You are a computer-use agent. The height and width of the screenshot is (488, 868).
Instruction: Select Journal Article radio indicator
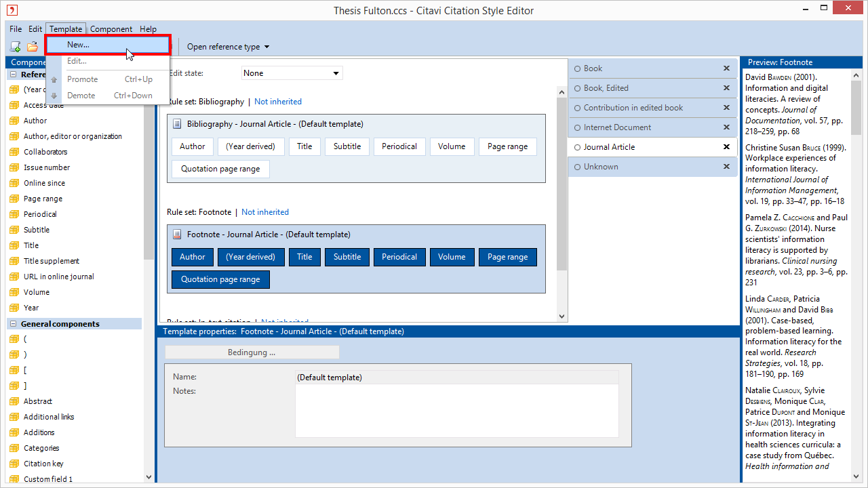[x=578, y=147]
